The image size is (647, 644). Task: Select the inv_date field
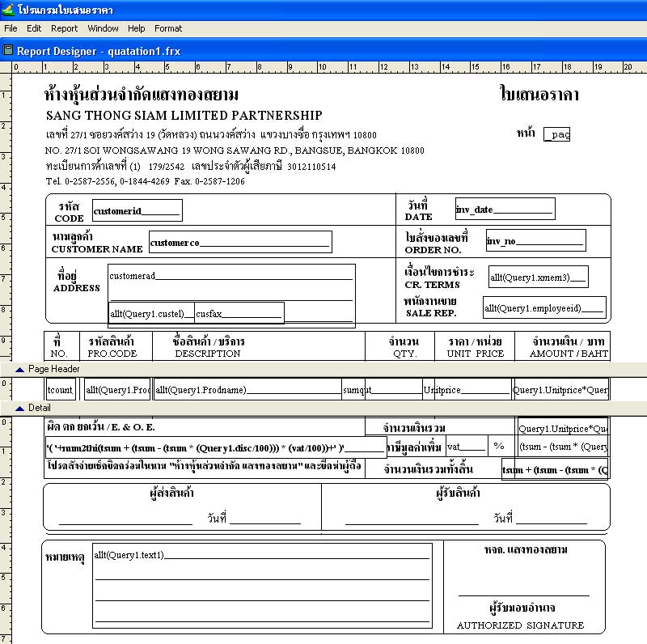click(x=505, y=209)
